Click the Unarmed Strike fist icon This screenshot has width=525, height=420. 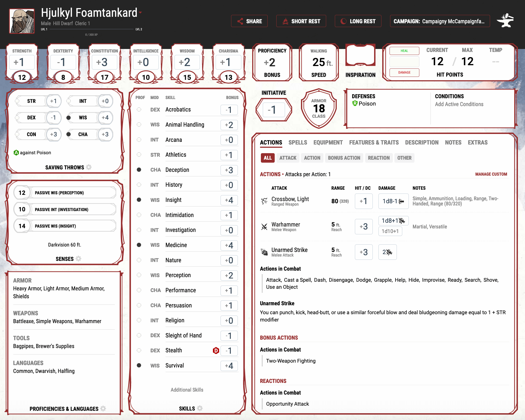(x=264, y=252)
